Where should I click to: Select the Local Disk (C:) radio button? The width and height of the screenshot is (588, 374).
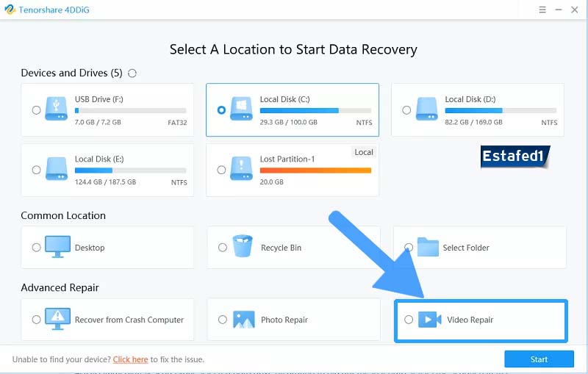click(x=222, y=110)
